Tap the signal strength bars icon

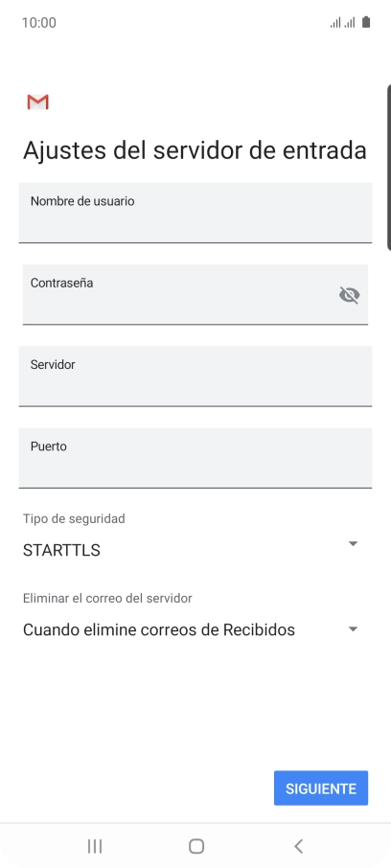(342, 23)
